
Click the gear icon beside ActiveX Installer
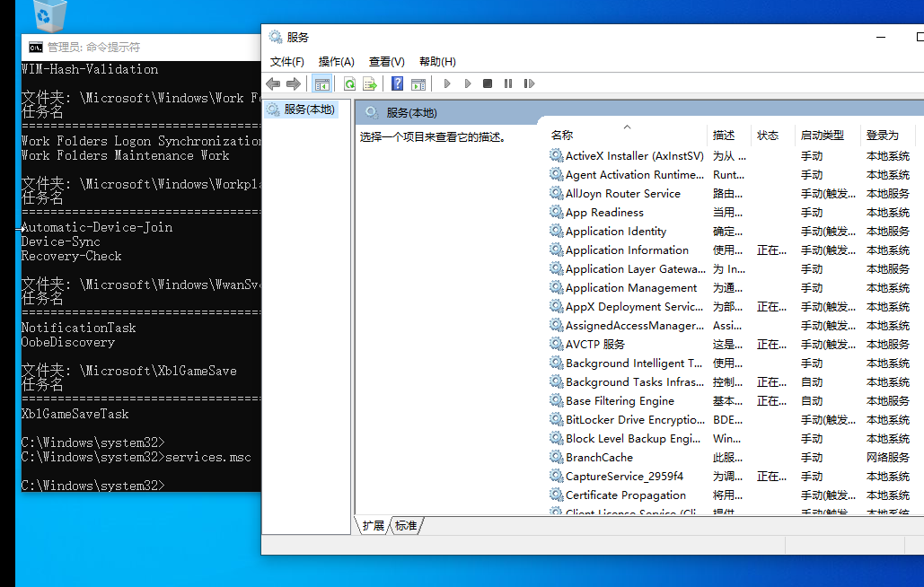pos(556,155)
